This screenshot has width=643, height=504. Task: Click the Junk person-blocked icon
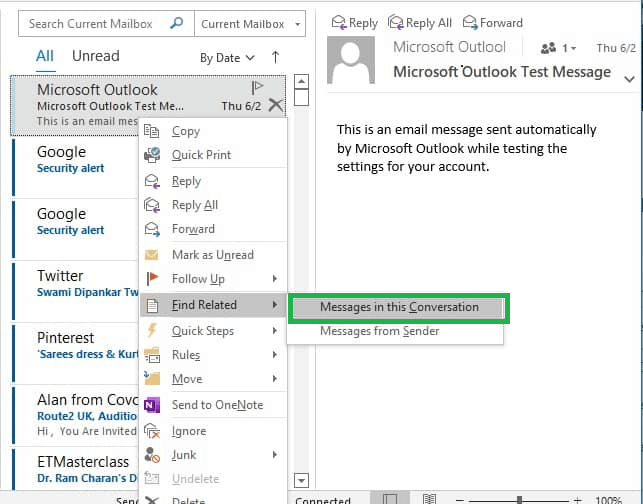[x=152, y=455]
